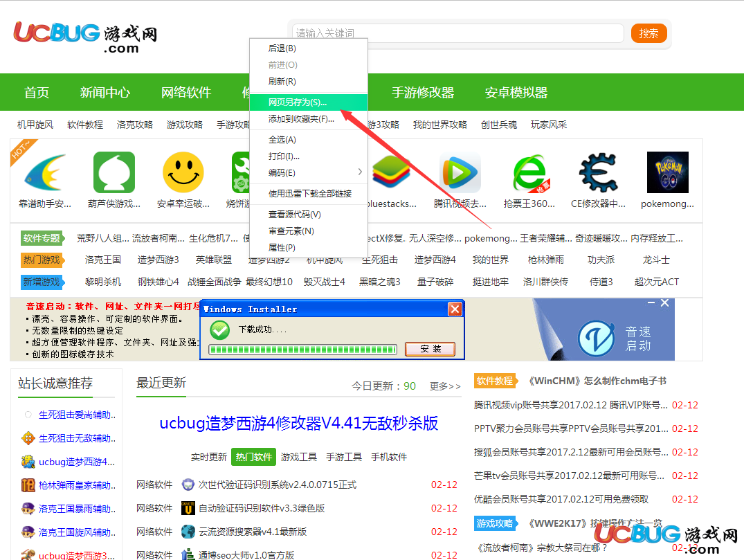
Task: Switch to 手机软件 update tab
Action: [x=389, y=457]
